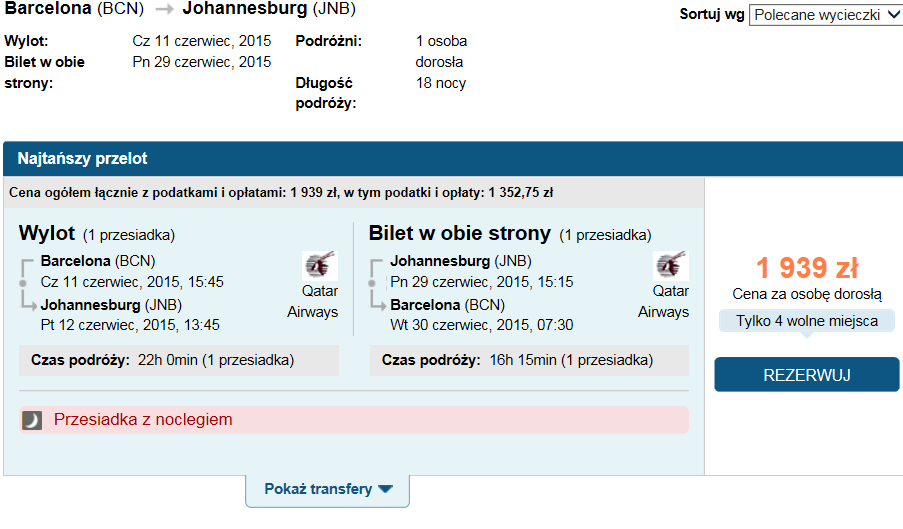The image size is (903, 529).
Task: Click outbound Czas podróży 22h 0min bar
Action: [179, 360]
